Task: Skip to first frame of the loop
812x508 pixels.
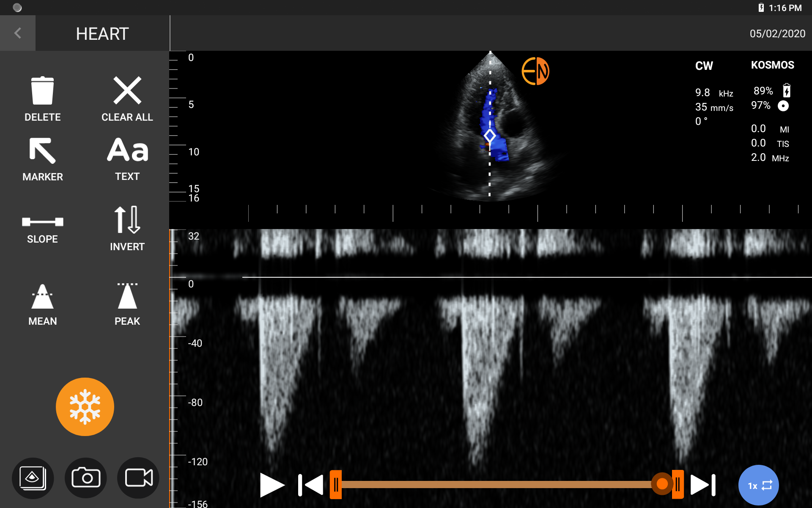Action: click(311, 485)
